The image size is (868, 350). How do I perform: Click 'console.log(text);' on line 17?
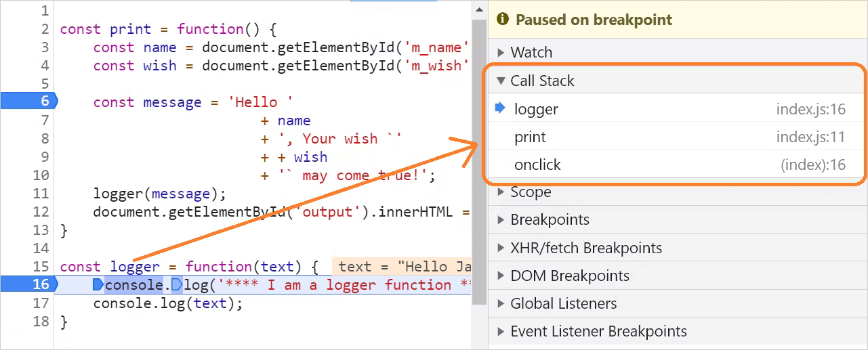(x=167, y=303)
